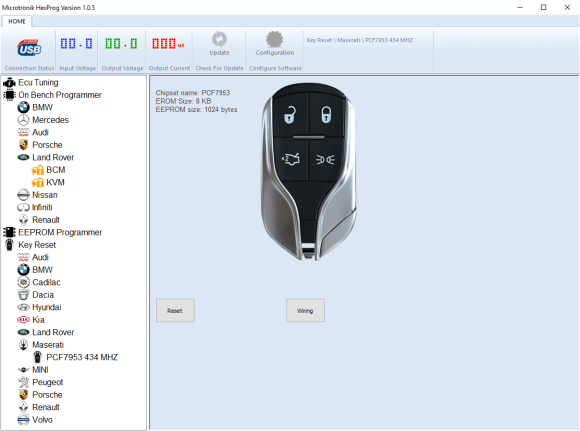
Task: Select the Ecu Tuning engine icon
Action: 9,83
